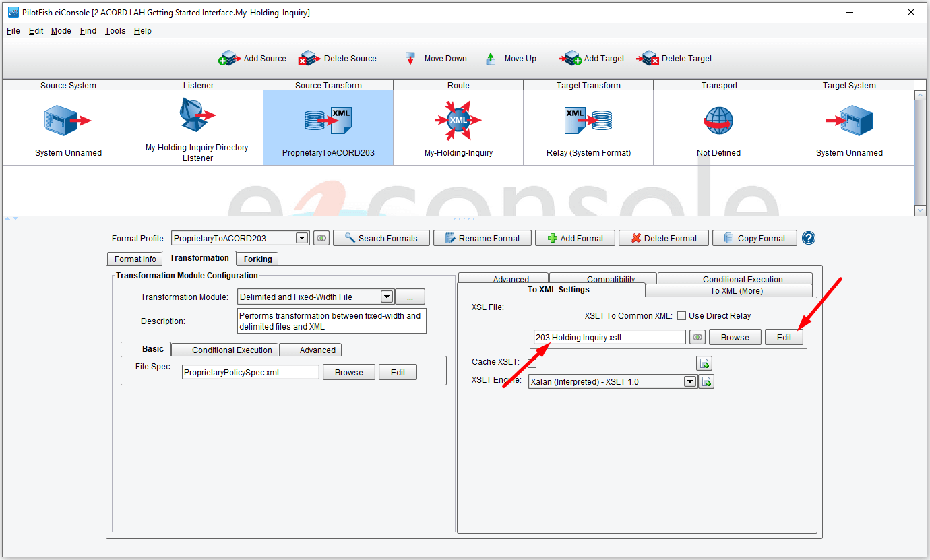Open the Format Profile dropdown
Screen dimensions: 930x560
point(303,238)
